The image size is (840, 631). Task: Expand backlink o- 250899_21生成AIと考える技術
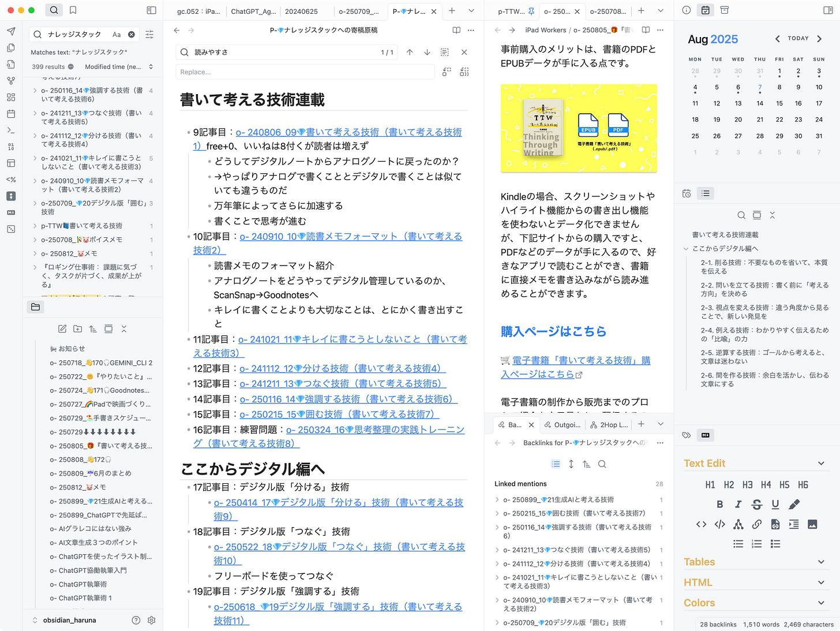point(497,500)
